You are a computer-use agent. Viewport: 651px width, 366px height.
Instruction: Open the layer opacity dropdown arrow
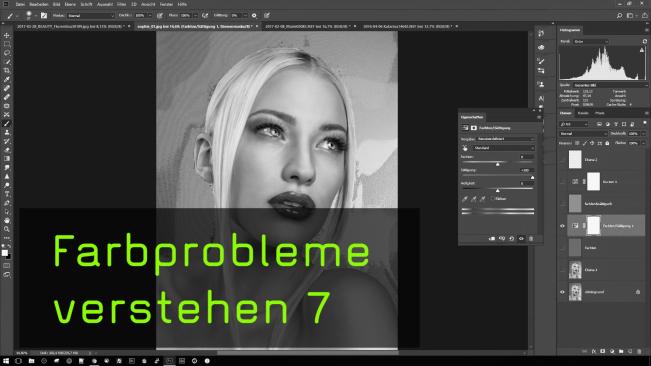coord(643,134)
